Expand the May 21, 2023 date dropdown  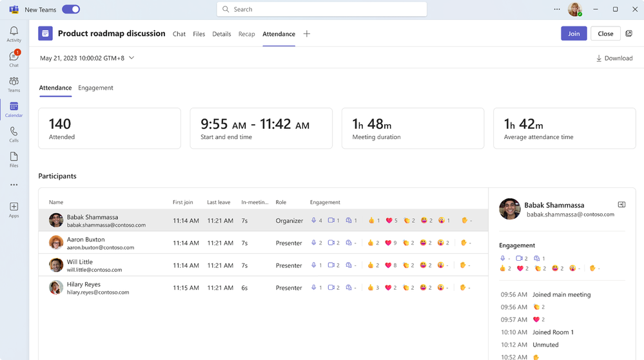[87, 58]
